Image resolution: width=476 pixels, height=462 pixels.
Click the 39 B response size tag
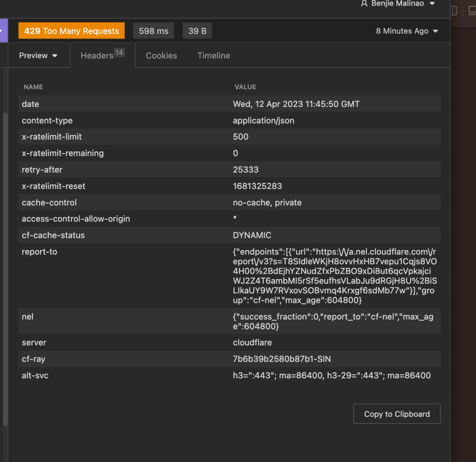click(x=197, y=31)
